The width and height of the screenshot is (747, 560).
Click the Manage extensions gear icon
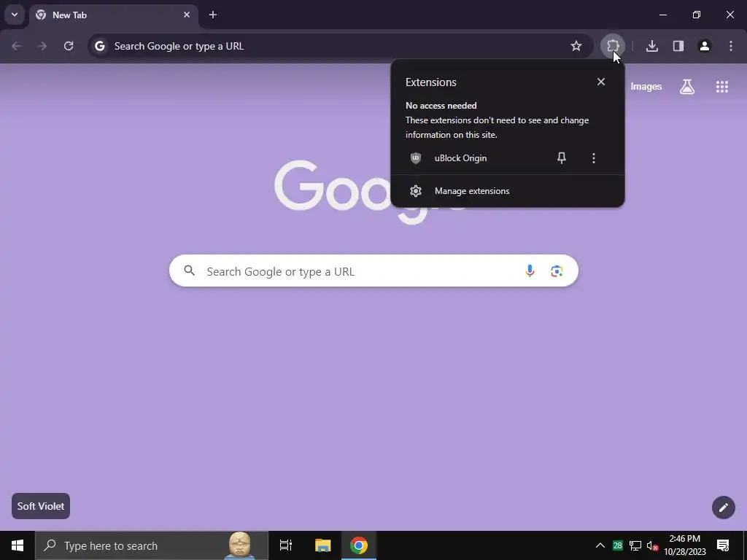415,191
